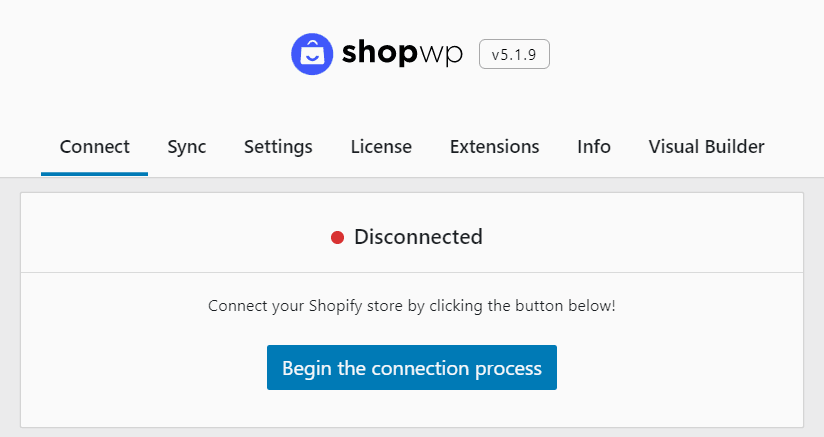The width and height of the screenshot is (824, 437).
Task: Open the License tab
Action: [x=381, y=147]
